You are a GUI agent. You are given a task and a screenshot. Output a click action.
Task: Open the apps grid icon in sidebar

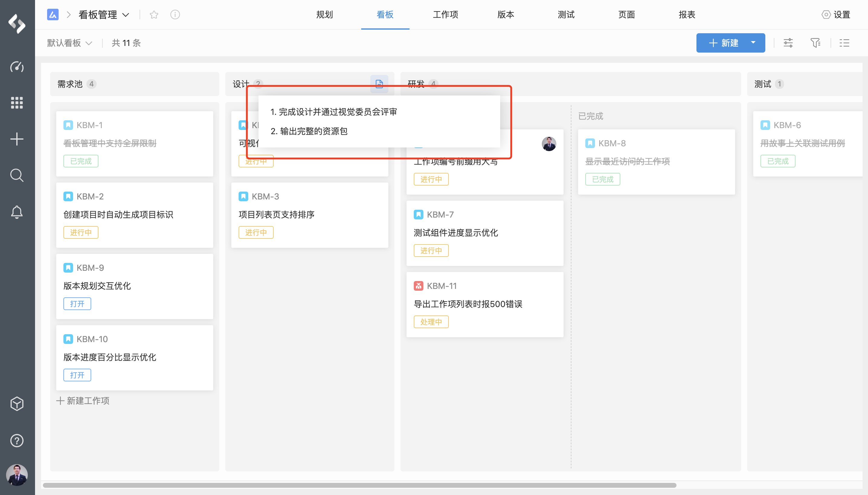coord(17,103)
